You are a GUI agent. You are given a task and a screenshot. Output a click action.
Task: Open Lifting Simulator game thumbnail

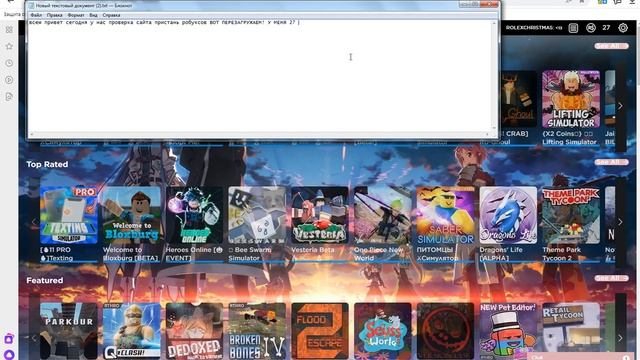571,99
